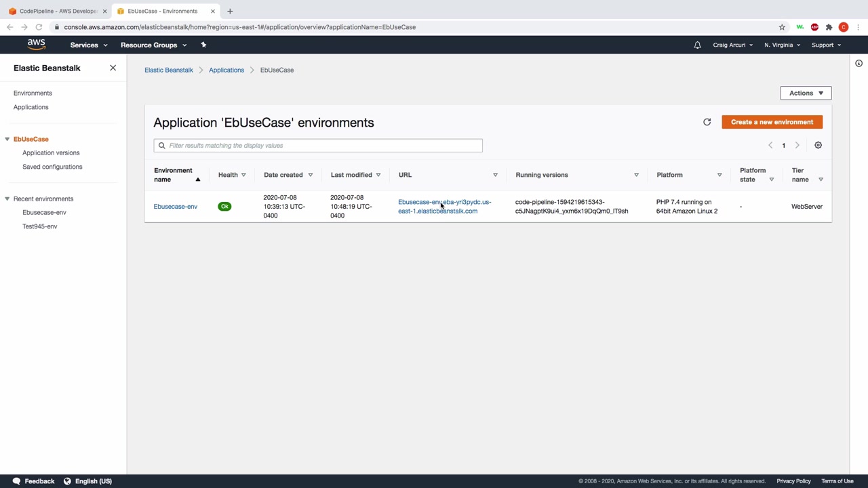This screenshot has height=488, width=868.
Task: Open the Ebusecase-env elasticbeanstalk.com URL
Action: (x=444, y=207)
